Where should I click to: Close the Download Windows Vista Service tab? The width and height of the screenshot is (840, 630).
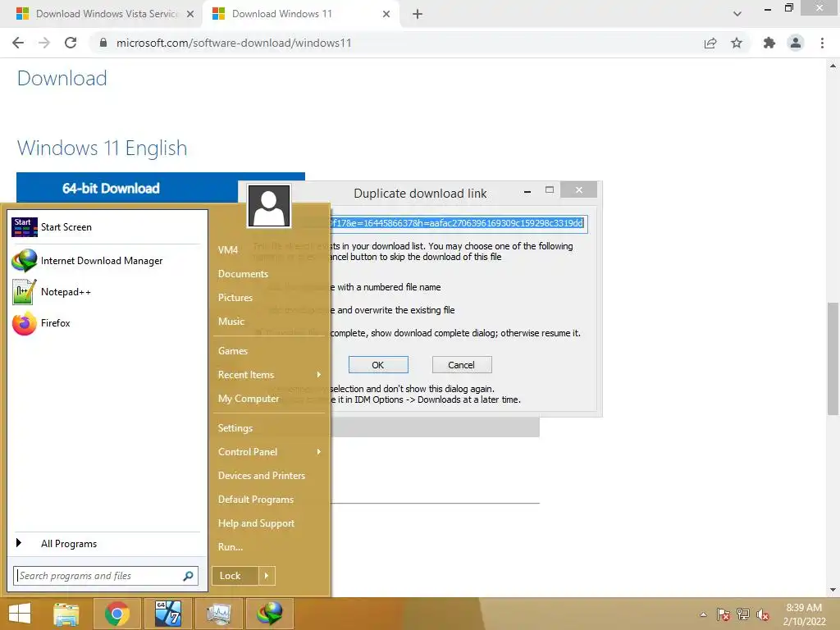click(x=190, y=14)
